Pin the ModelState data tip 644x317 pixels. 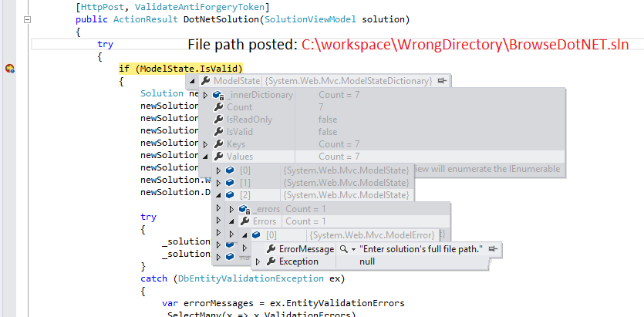[442, 80]
